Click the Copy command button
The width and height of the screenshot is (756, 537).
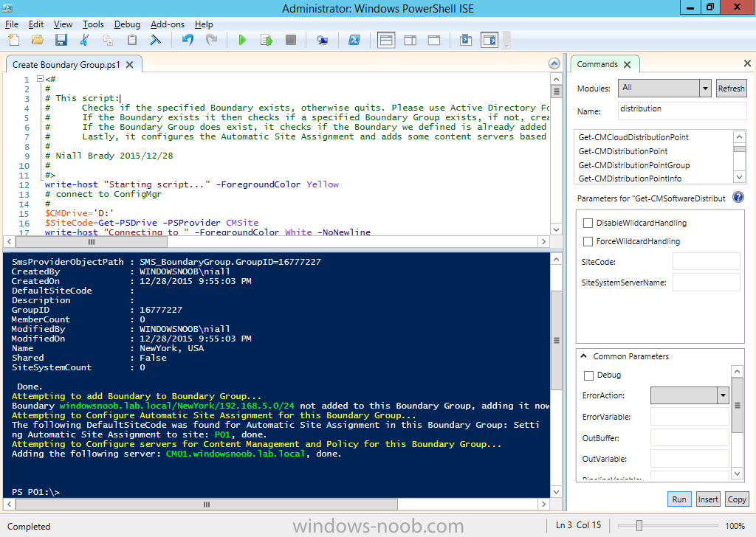tap(737, 499)
